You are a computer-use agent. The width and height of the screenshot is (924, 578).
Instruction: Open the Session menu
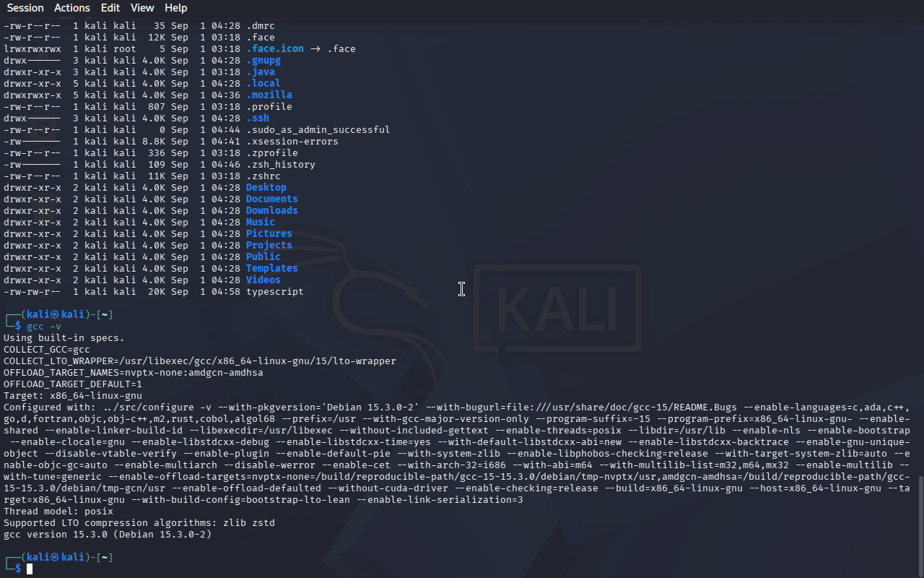25,8
